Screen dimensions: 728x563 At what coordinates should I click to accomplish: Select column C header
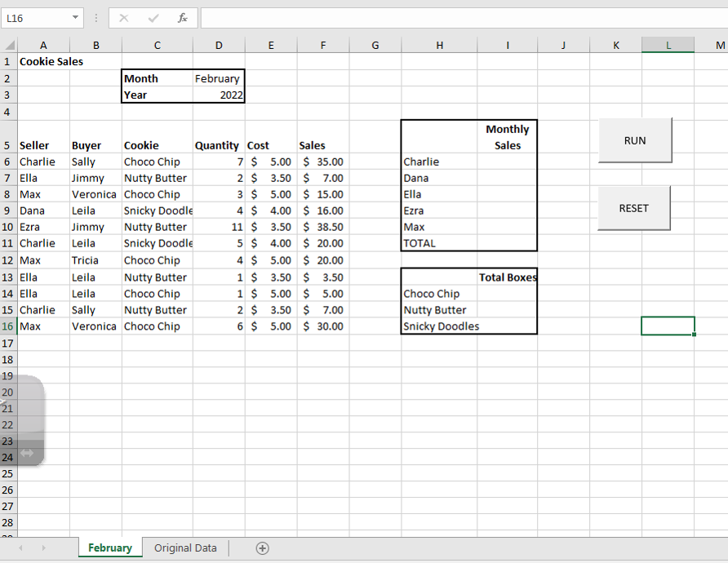158,45
